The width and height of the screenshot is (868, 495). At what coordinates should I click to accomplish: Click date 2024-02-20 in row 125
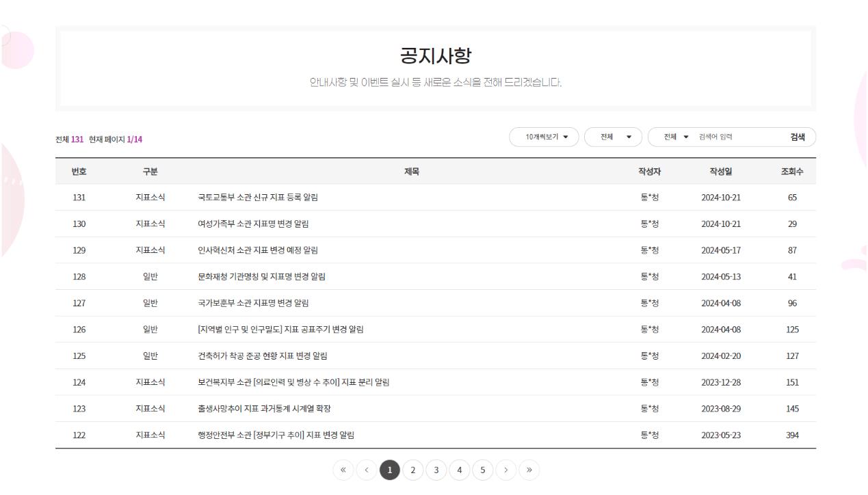pos(721,356)
